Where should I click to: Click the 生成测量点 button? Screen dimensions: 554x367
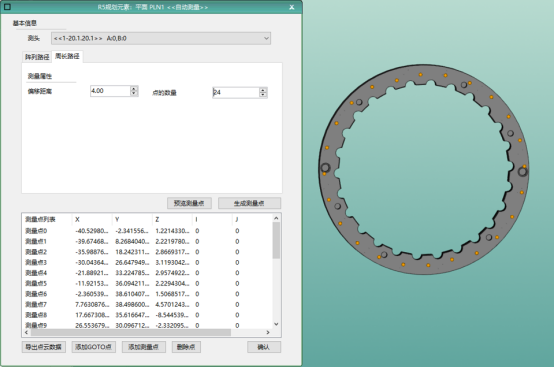coord(249,203)
